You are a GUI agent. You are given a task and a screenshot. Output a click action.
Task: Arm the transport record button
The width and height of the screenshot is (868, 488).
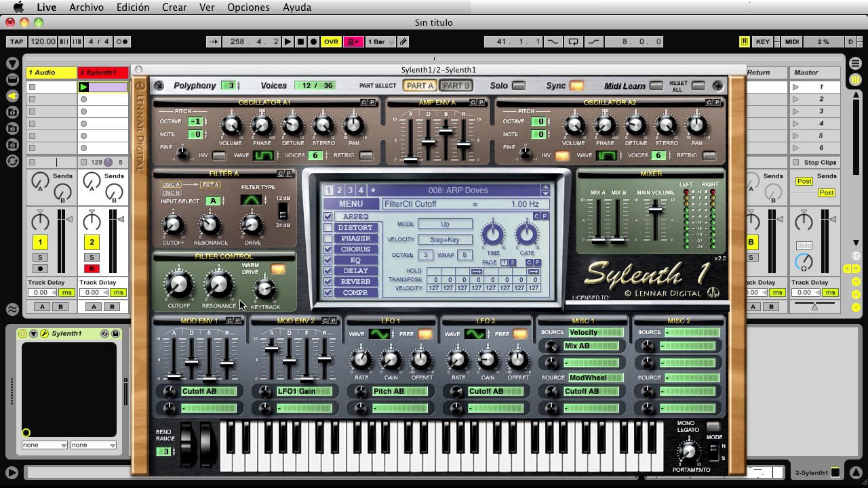click(313, 41)
